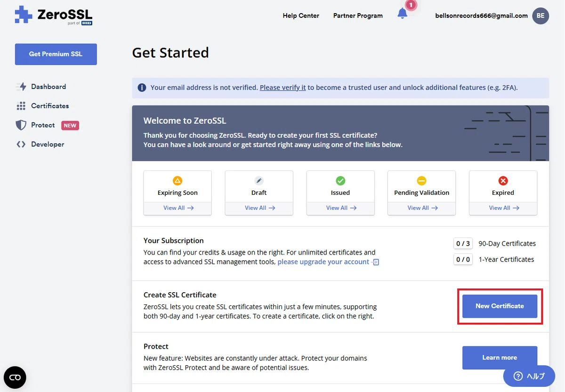Click the ZeroSSL logo
Image resolution: width=565 pixels, height=392 pixels.
pos(53,15)
